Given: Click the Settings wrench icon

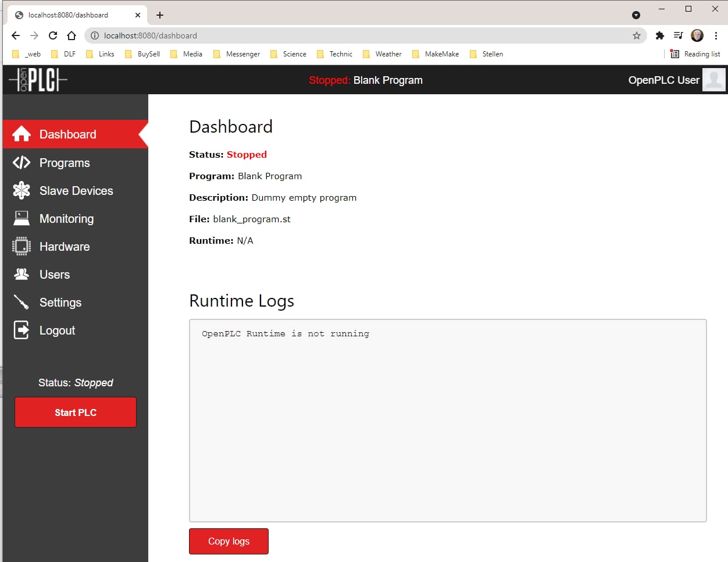Looking at the screenshot, I should click(22, 302).
